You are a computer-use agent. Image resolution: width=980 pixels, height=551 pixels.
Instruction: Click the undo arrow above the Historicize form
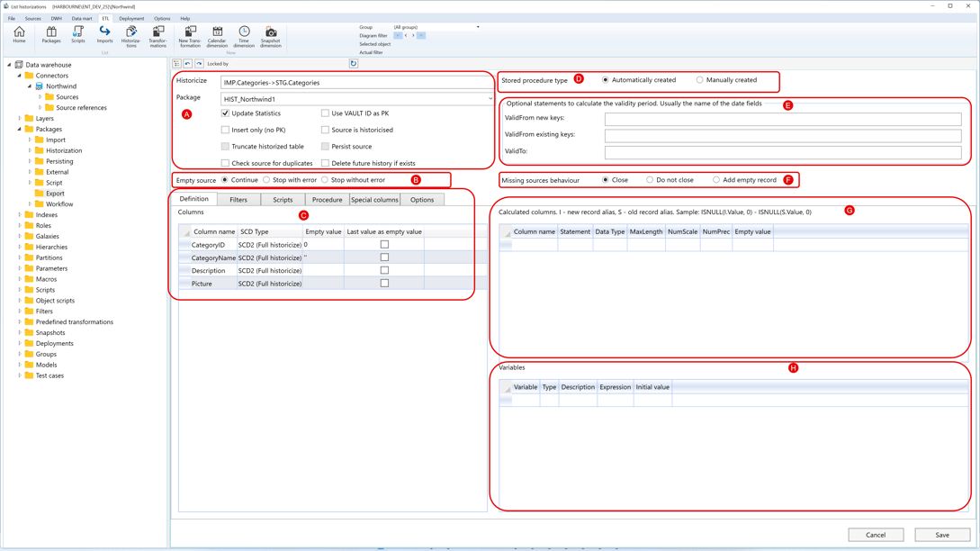click(x=187, y=64)
